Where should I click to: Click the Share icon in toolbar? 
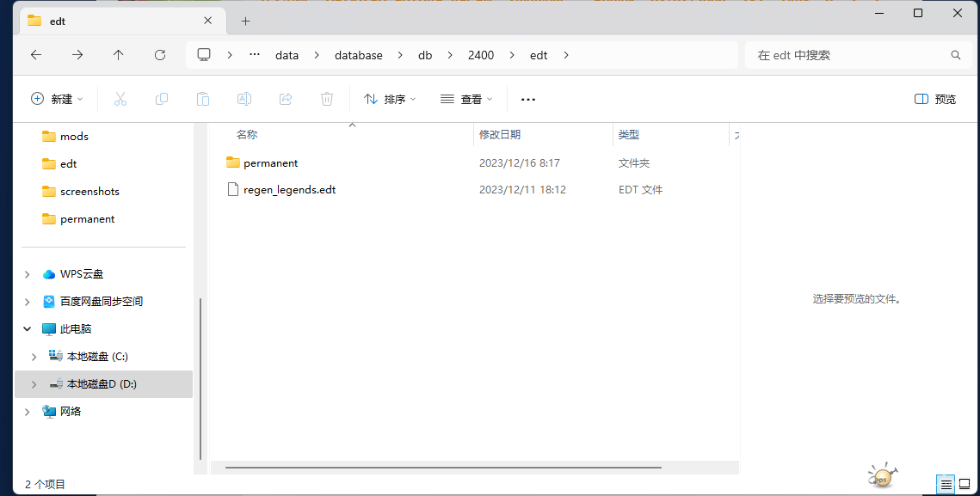pos(286,99)
